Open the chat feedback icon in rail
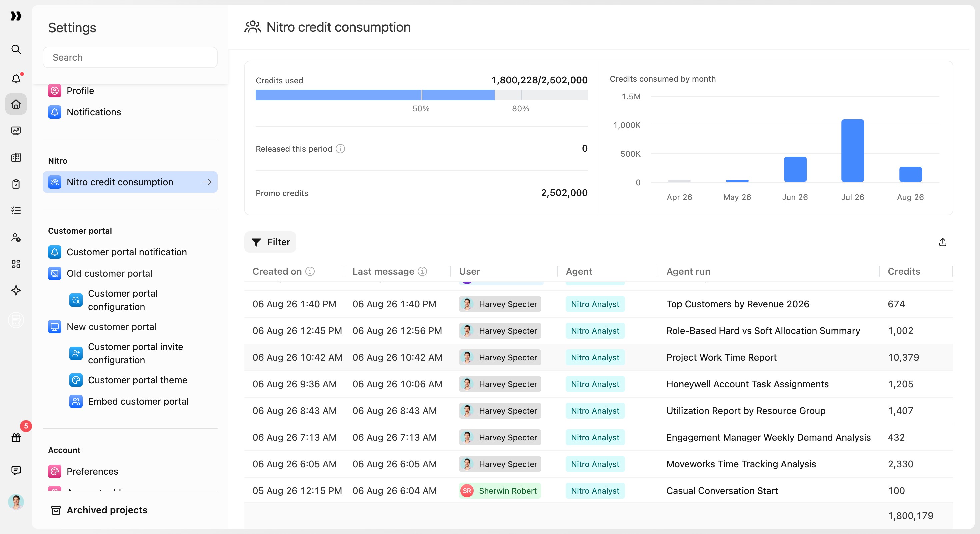Viewport: 980px width, 534px height. (x=16, y=470)
